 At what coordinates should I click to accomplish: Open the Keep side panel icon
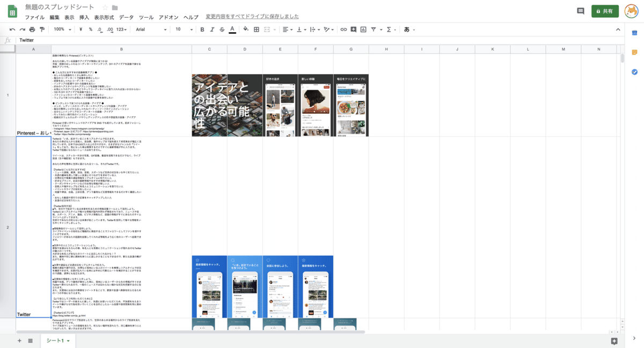click(634, 52)
